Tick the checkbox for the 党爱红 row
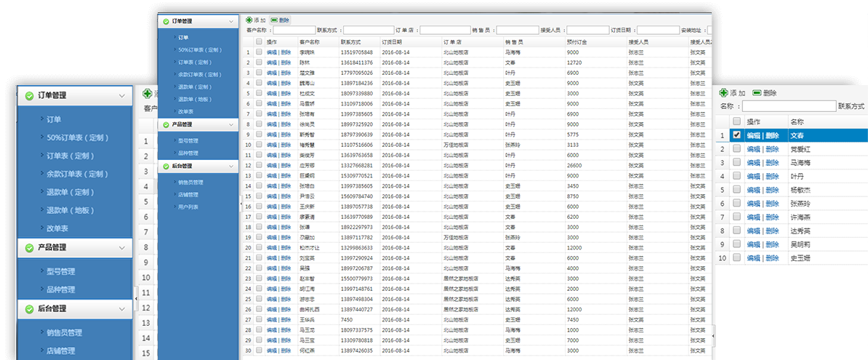 (x=736, y=149)
